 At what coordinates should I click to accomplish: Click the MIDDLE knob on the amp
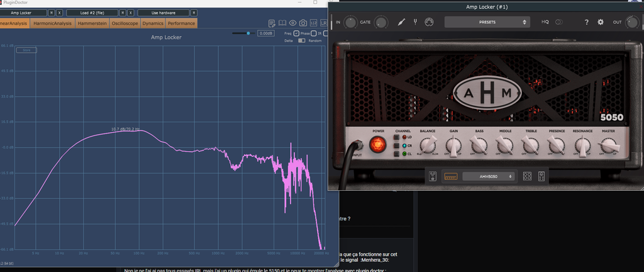505,145
